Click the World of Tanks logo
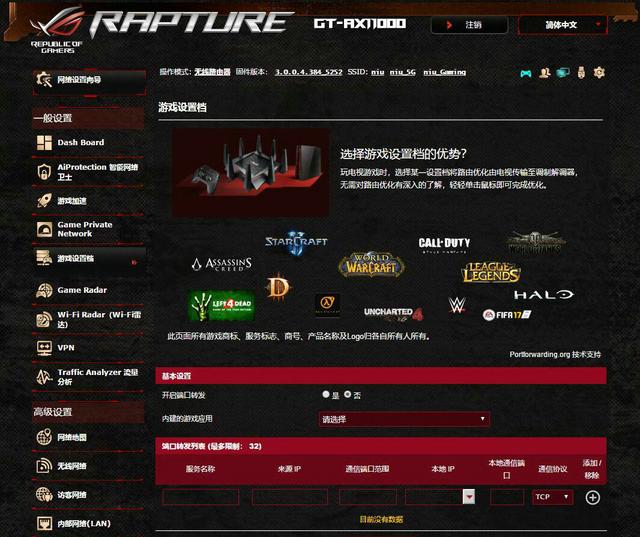This screenshot has height=537, width=640. click(x=535, y=243)
